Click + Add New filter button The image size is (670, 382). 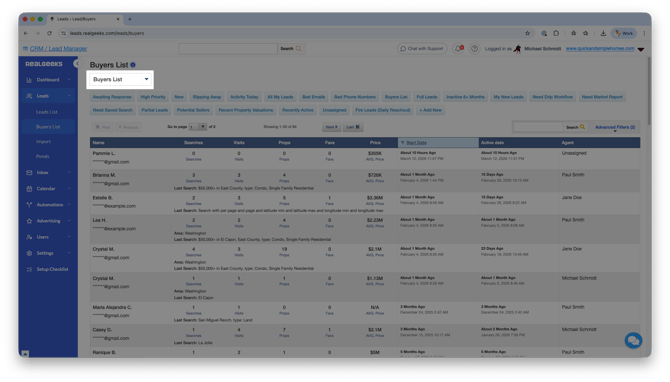click(x=430, y=110)
